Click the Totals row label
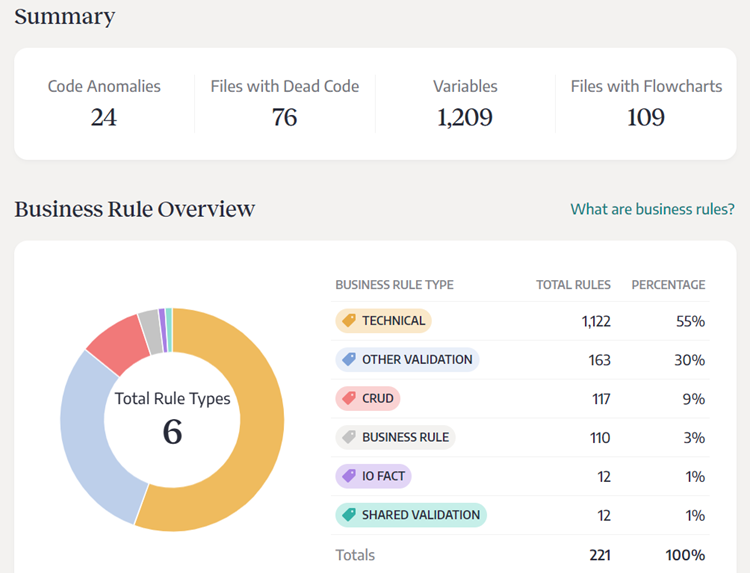The image size is (750, 573). point(355,555)
